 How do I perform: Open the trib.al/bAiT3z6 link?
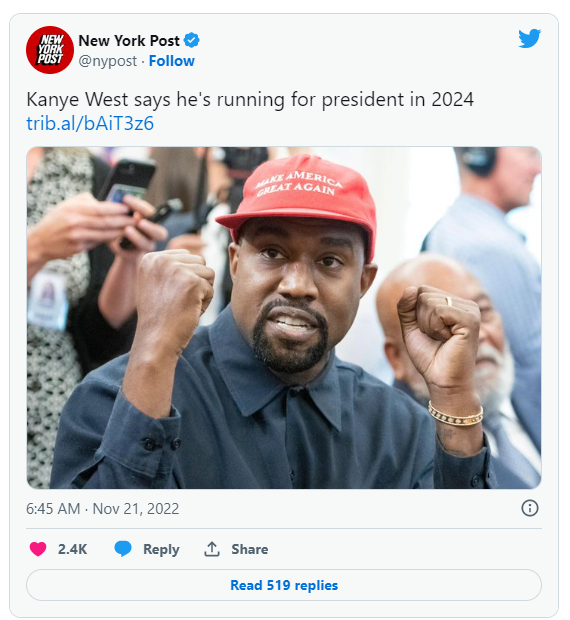(x=90, y=123)
